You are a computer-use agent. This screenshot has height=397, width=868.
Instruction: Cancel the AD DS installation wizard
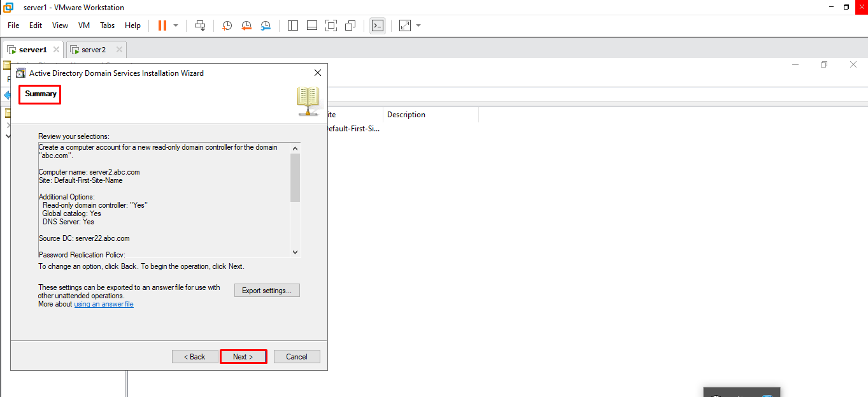pos(297,357)
